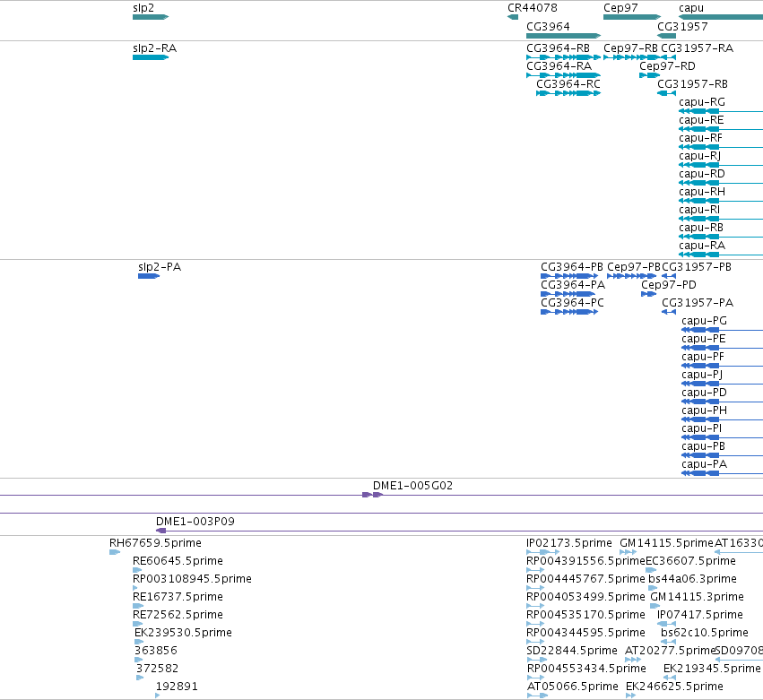
Task: Select EST label RH67659.5prime
Action: click(x=155, y=543)
